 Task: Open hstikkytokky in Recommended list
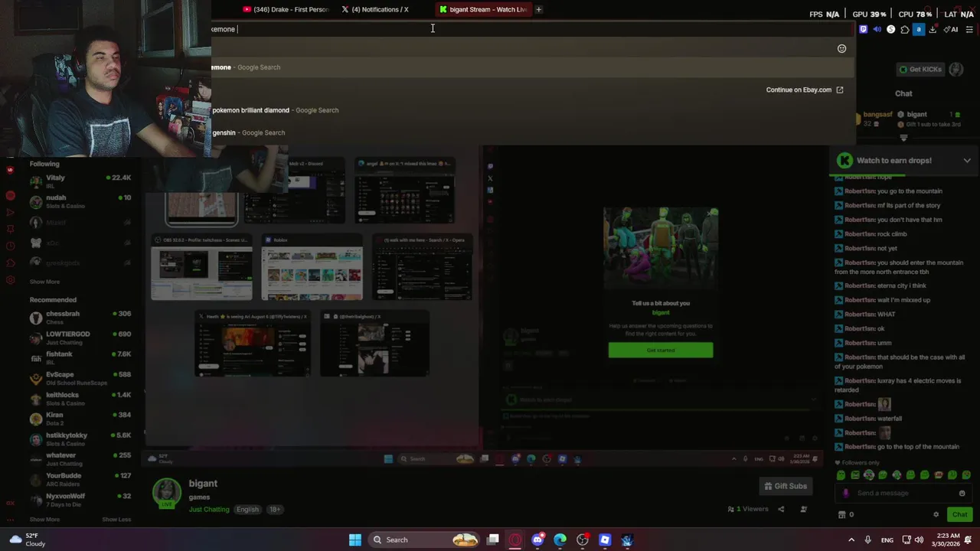click(x=80, y=439)
